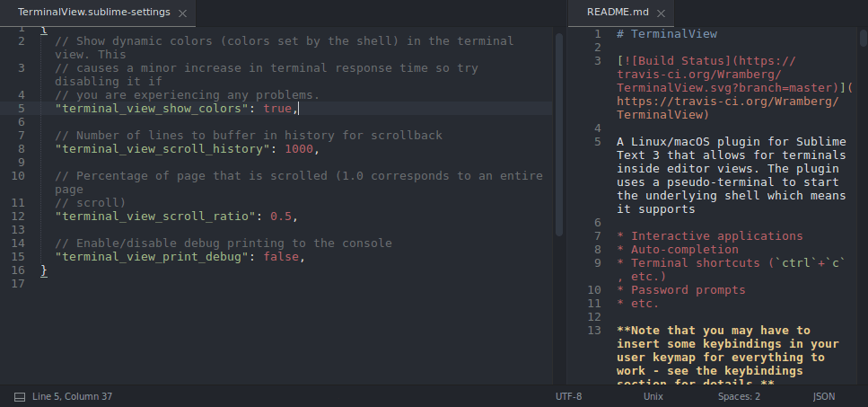The height and width of the screenshot is (407, 868).
Task: Close the README.md tab
Action: (x=661, y=13)
